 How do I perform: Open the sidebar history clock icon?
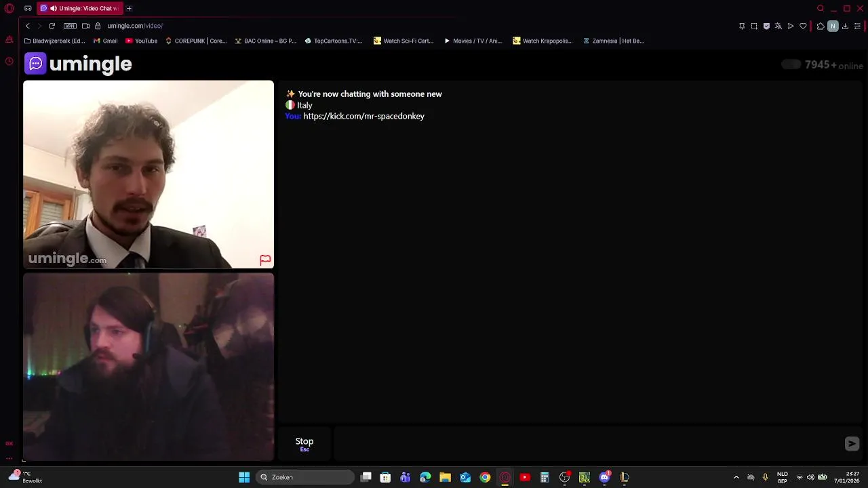click(x=9, y=61)
